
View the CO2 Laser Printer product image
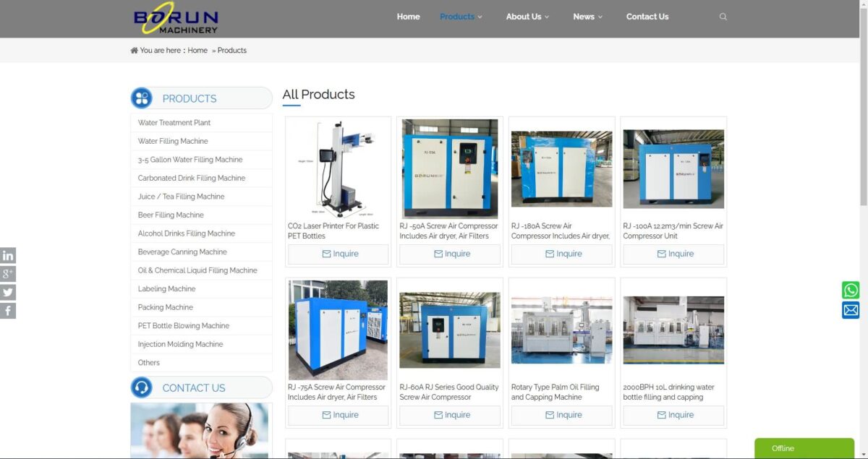point(338,168)
